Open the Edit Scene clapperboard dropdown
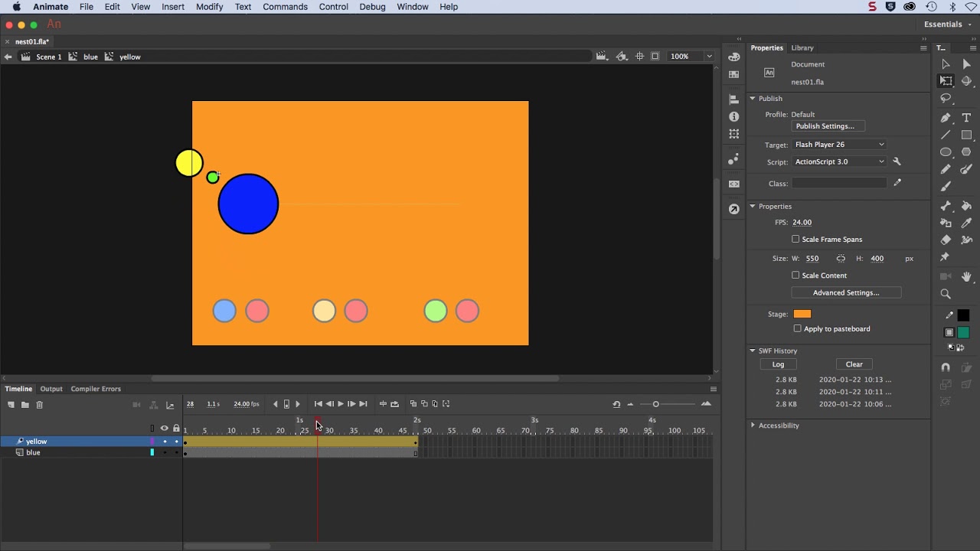This screenshot has height=551, width=980. point(602,56)
